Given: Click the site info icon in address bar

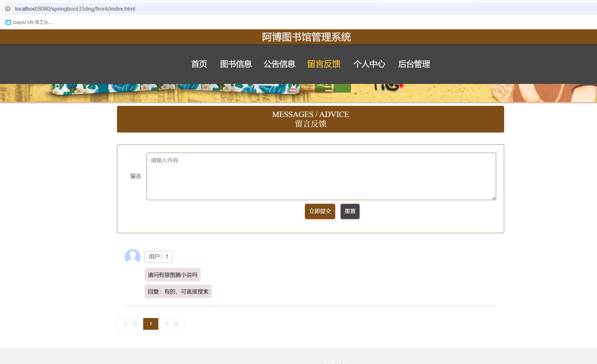Looking at the screenshot, I should [8, 9].
